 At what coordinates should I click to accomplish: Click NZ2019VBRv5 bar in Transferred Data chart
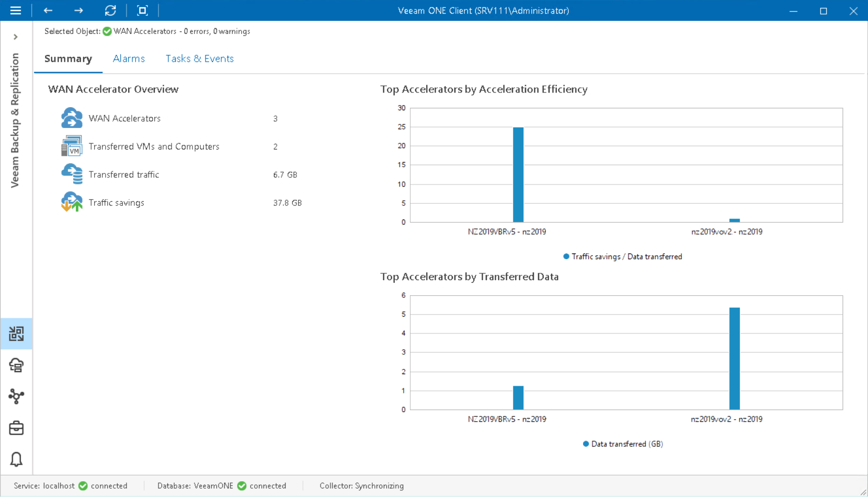pyautogui.click(x=518, y=398)
